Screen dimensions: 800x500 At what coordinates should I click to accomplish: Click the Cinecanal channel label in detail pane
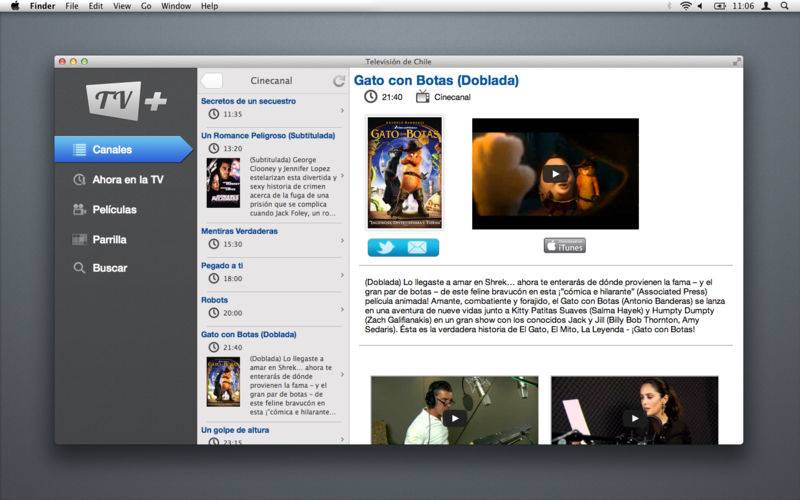click(x=452, y=97)
